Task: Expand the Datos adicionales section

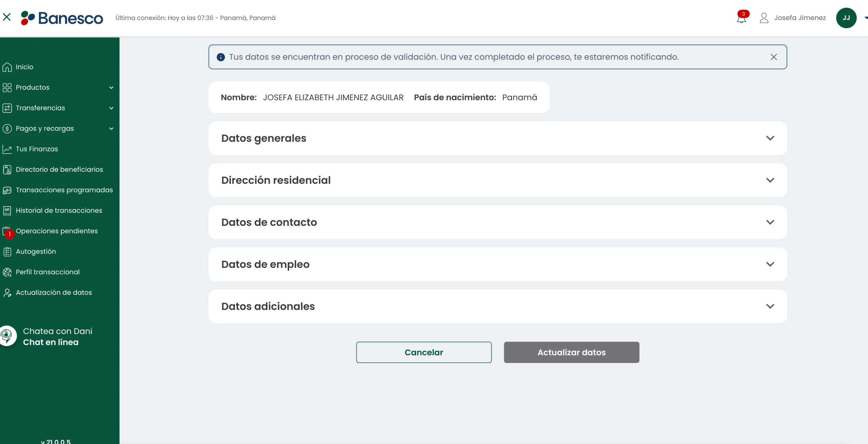Action: coord(497,306)
